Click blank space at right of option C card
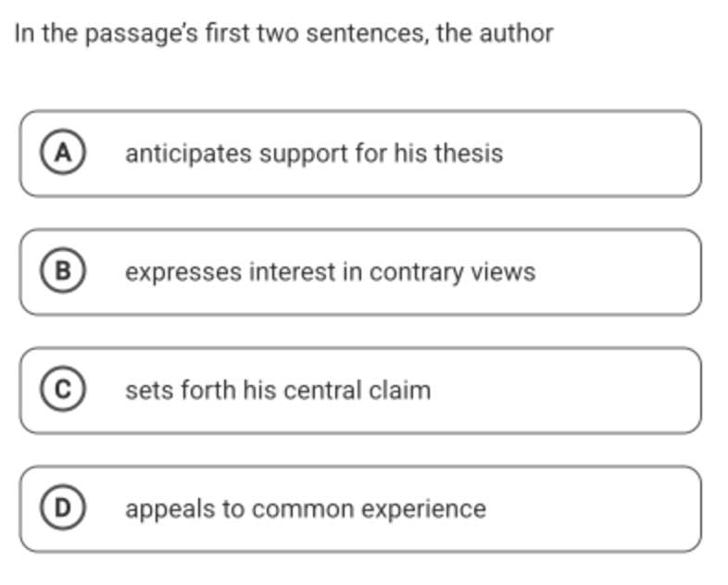Screen dimensions: 728x585 pyautogui.click(x=567, y=391)
